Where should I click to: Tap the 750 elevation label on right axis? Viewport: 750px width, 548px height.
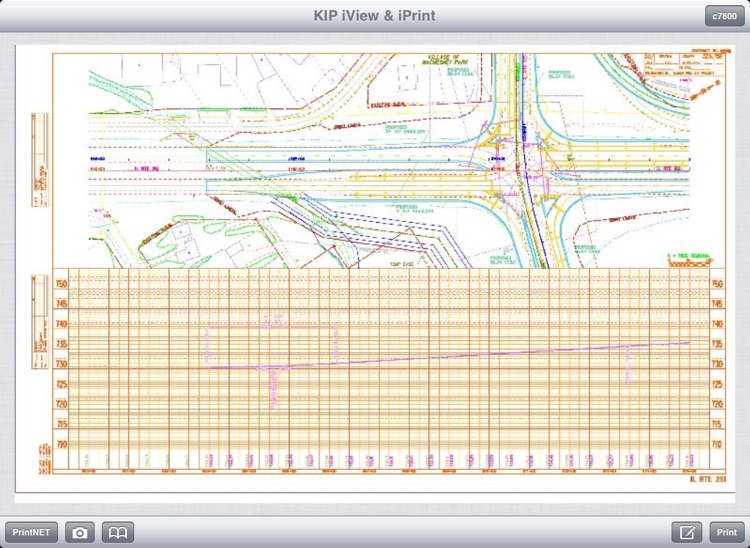tap(716, 284)
